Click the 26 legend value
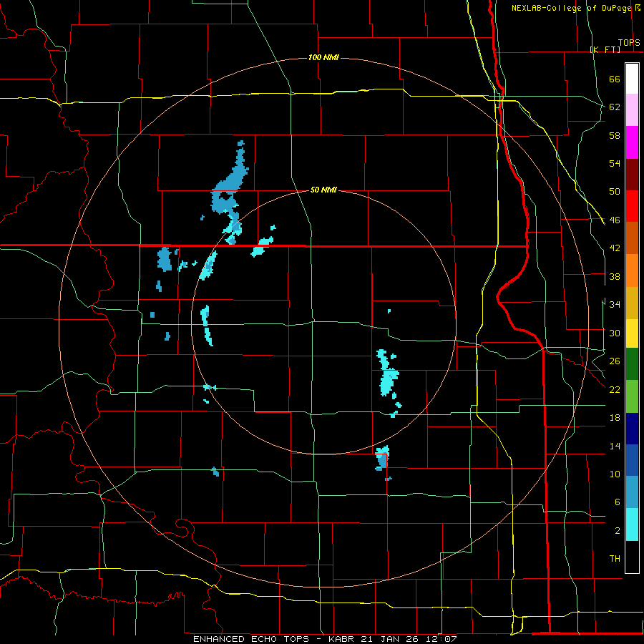This screenshot has width=644, height=644. 615,361
